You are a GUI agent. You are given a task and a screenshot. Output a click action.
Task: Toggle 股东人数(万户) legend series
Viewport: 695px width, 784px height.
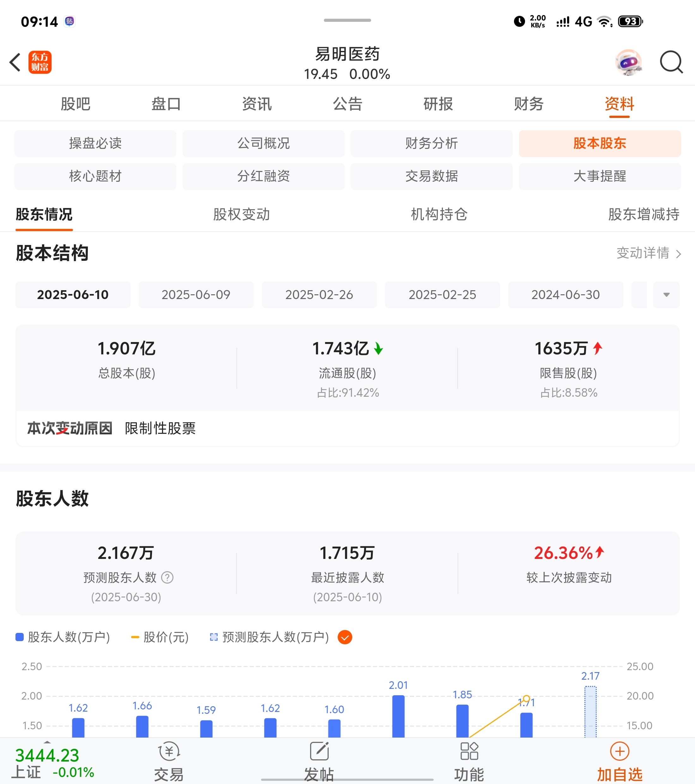(x=63, y=637)
